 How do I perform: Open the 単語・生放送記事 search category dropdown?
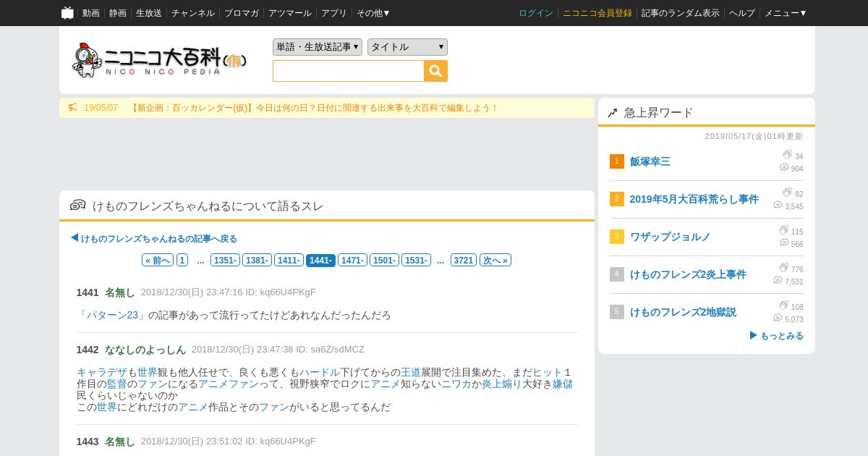(318, 47)
